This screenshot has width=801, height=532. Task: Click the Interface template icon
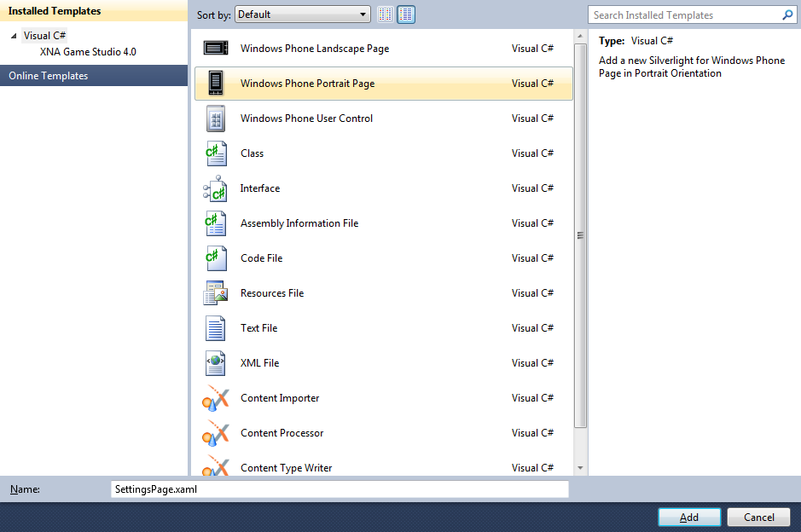(x=215, y=188)
